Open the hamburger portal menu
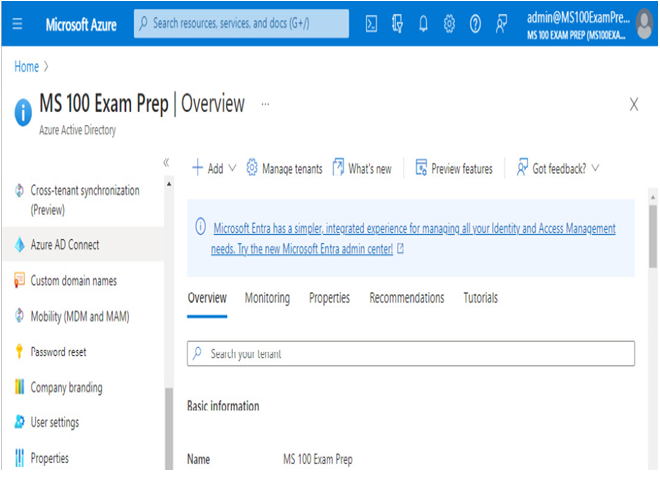 click(17, 24)
